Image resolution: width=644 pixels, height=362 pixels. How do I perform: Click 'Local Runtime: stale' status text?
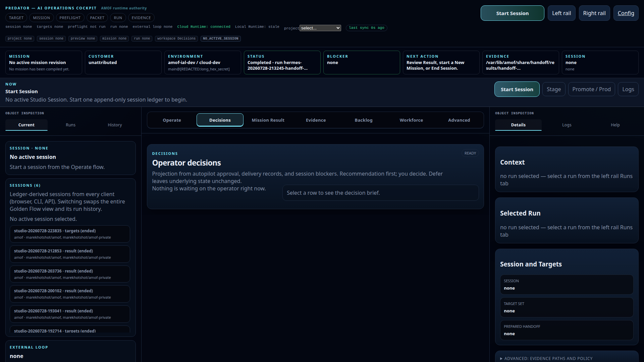[x=257, y=27]
